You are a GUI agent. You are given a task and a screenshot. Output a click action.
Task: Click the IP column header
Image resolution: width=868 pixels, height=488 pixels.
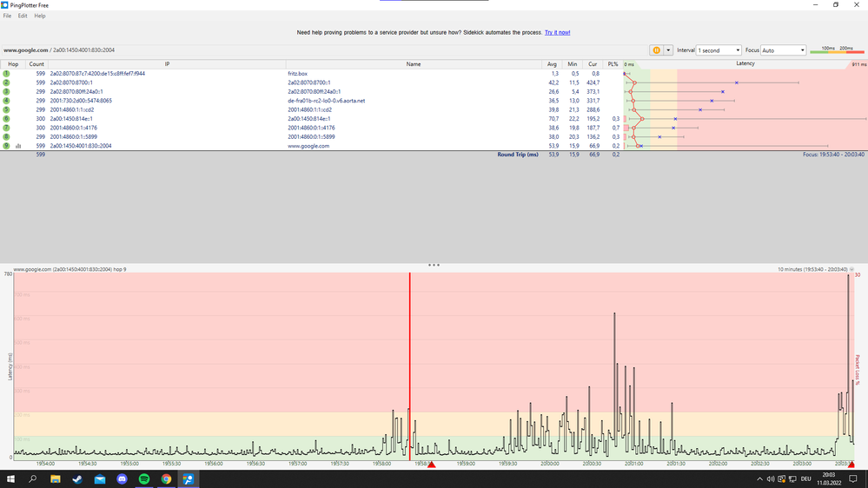coord(167,64)
